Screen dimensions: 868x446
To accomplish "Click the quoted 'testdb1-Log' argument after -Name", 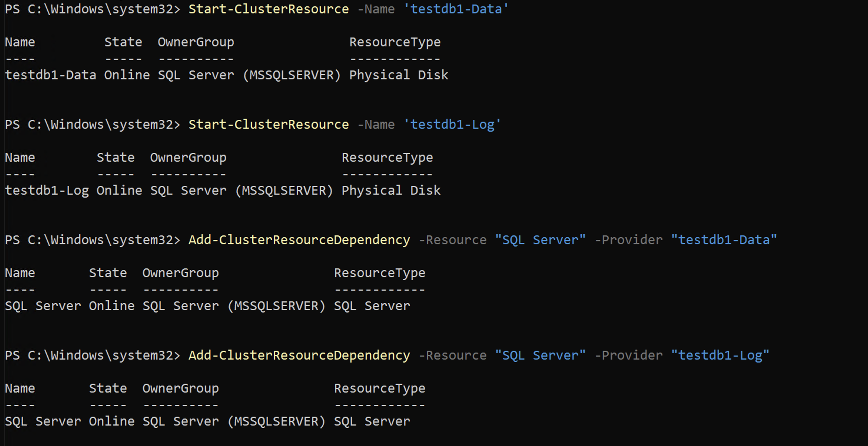I will [x=452, y=125].
